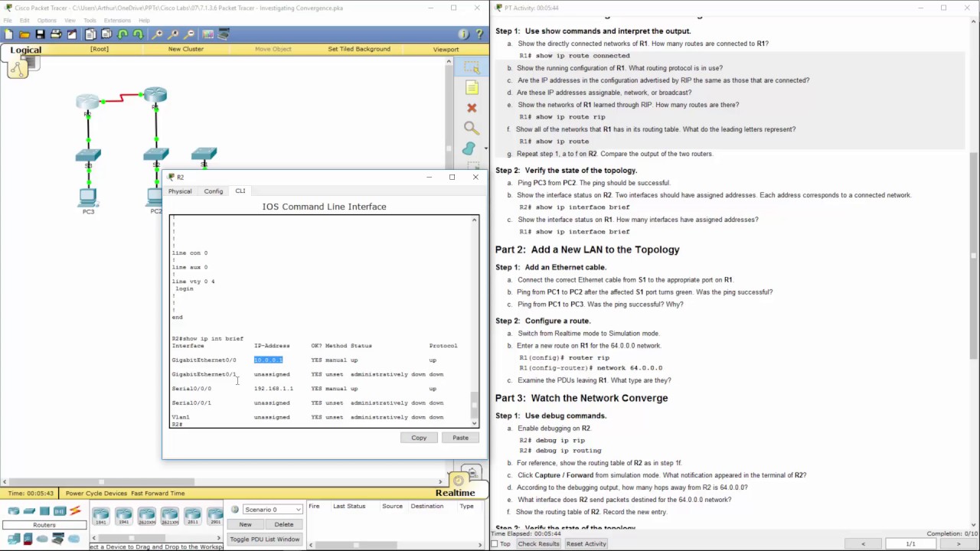Open the Activity Wizard icon
The image size is (980, 551).
point(72,34)
